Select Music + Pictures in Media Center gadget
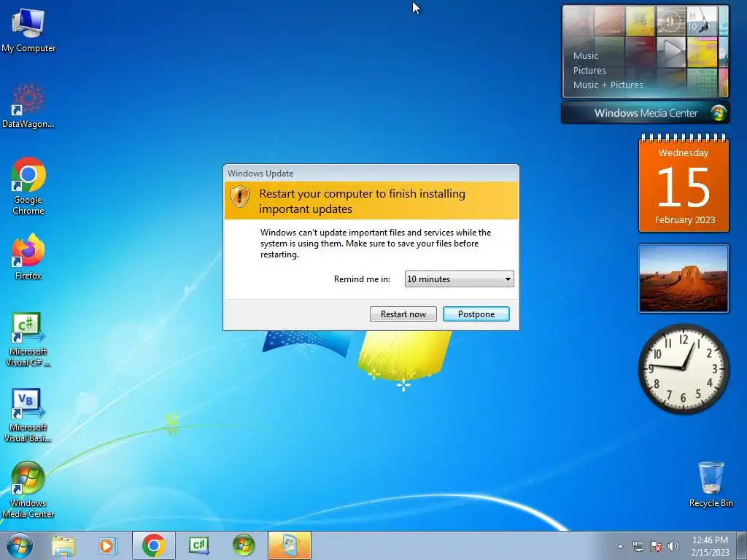This screenshot has width=747, height=560. click(x=608, y=85)
